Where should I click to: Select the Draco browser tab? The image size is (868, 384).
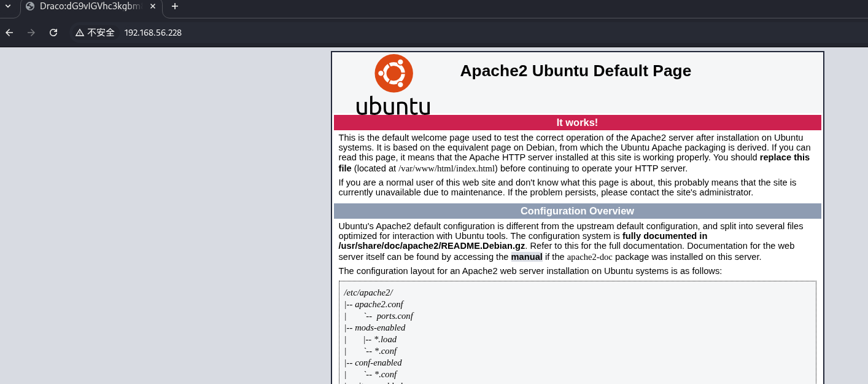click(91, 7)
